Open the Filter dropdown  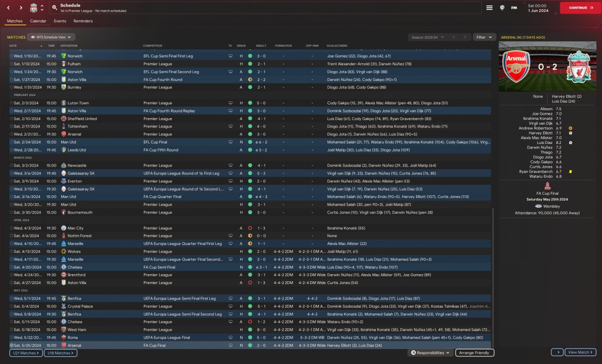(x=484, y=37)
